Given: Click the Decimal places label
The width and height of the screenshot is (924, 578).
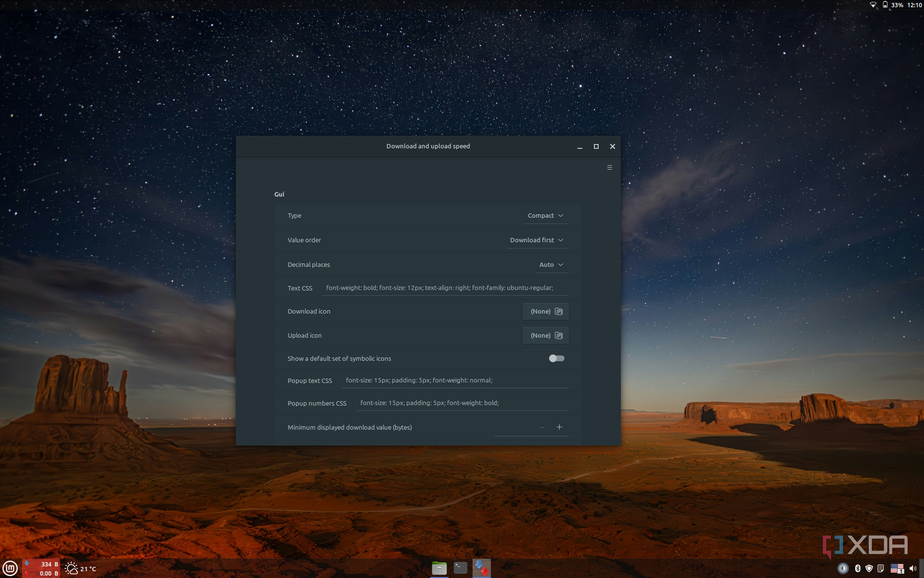Looking at the screenshot, I should [x=308, y=265].
